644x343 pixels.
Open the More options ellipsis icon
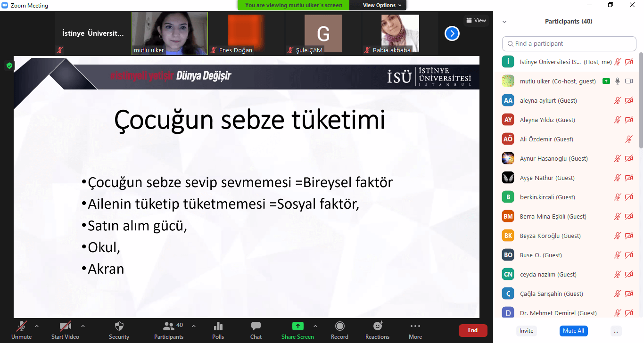point(415,327)
